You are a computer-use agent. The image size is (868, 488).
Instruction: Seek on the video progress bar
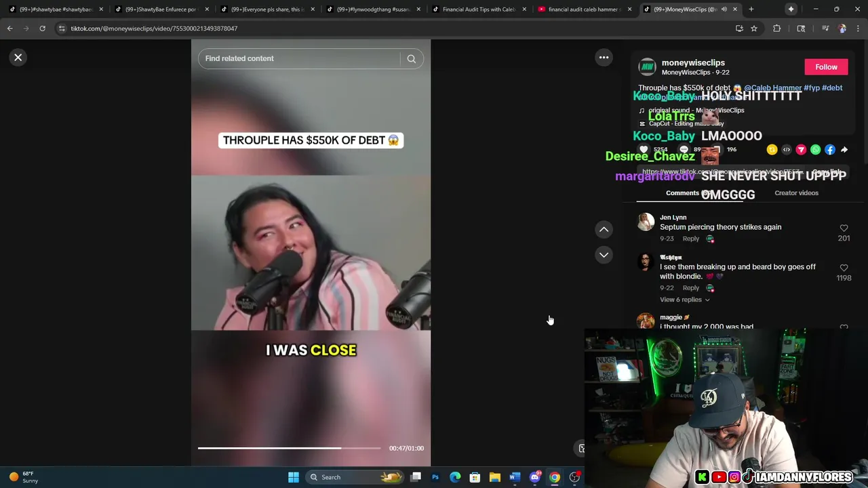pyautogui.click(x=290, y=448)
